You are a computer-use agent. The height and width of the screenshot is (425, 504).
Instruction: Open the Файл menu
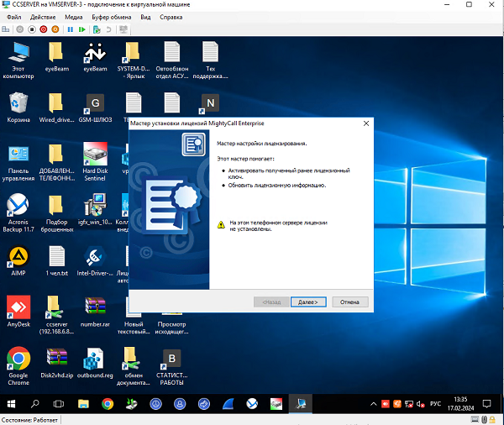(13, 17)
